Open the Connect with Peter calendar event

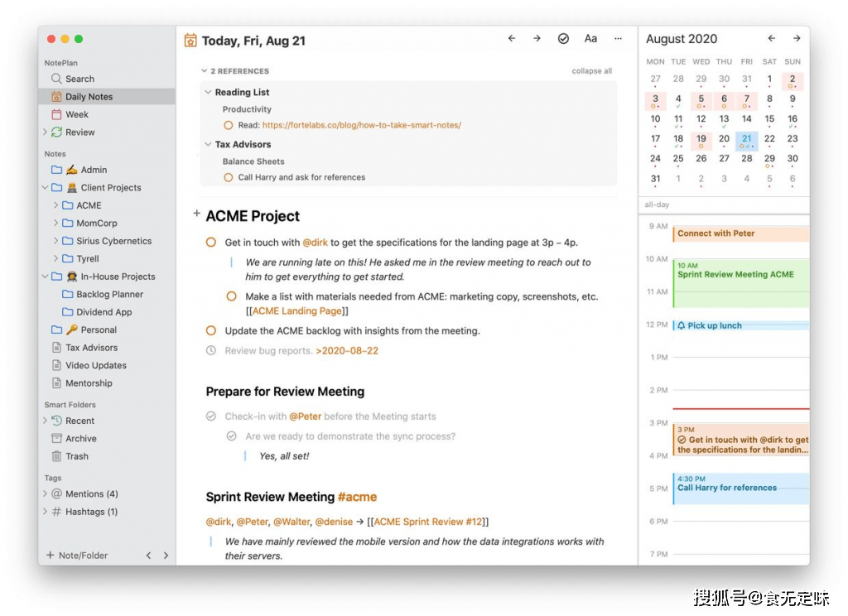pyautogui.click(x=741, y=233)
